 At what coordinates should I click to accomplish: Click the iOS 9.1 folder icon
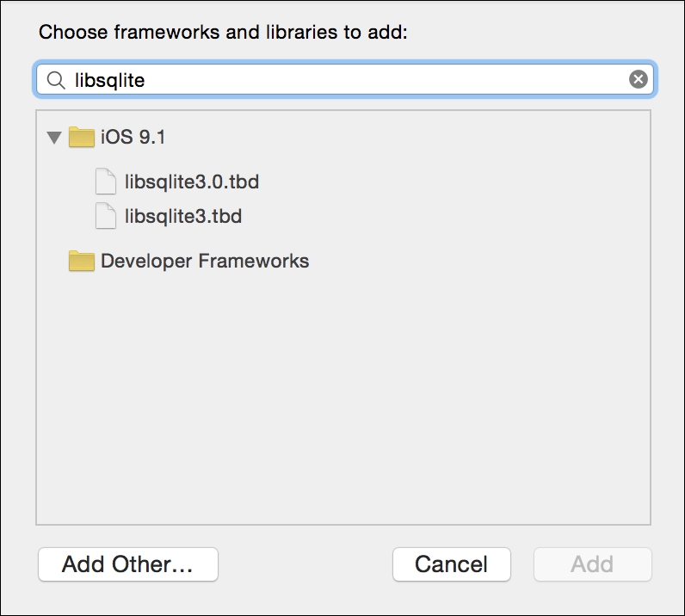pos(81,137)
